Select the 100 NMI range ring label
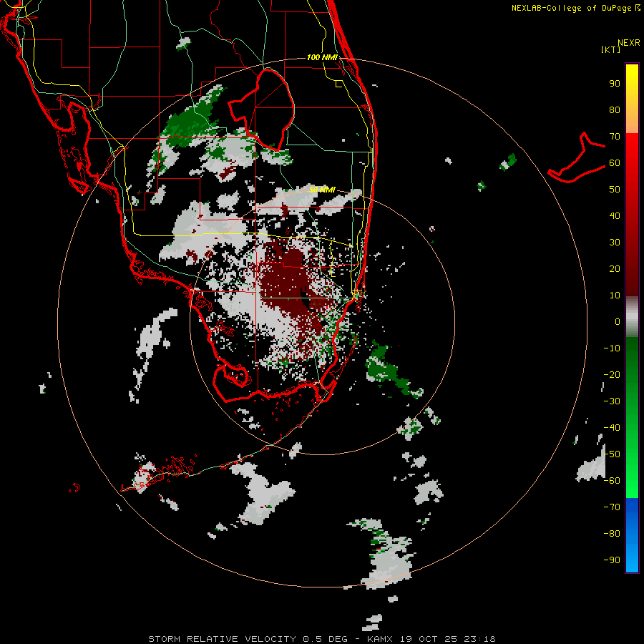 pyautogui.click(x=322, y=57)
